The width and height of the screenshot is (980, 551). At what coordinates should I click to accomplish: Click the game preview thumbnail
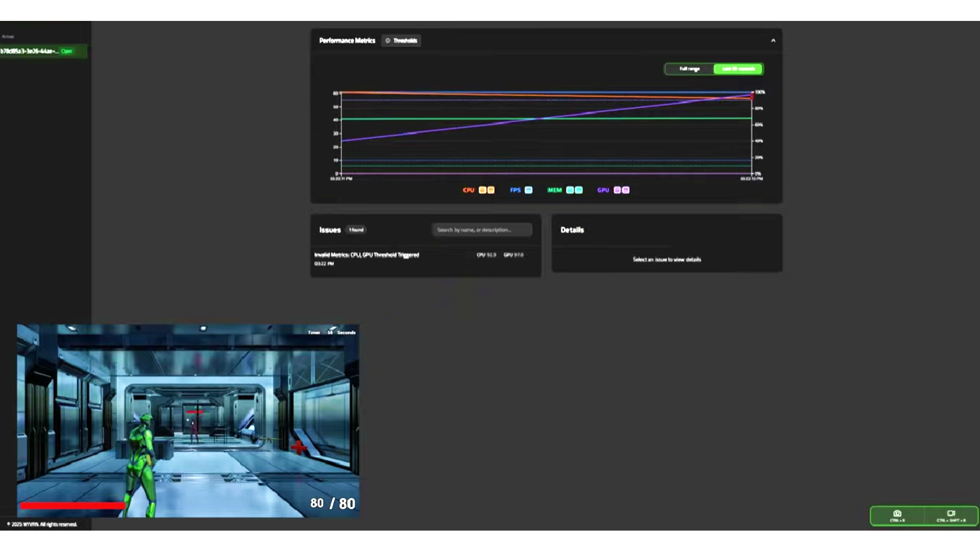point(188,421)
